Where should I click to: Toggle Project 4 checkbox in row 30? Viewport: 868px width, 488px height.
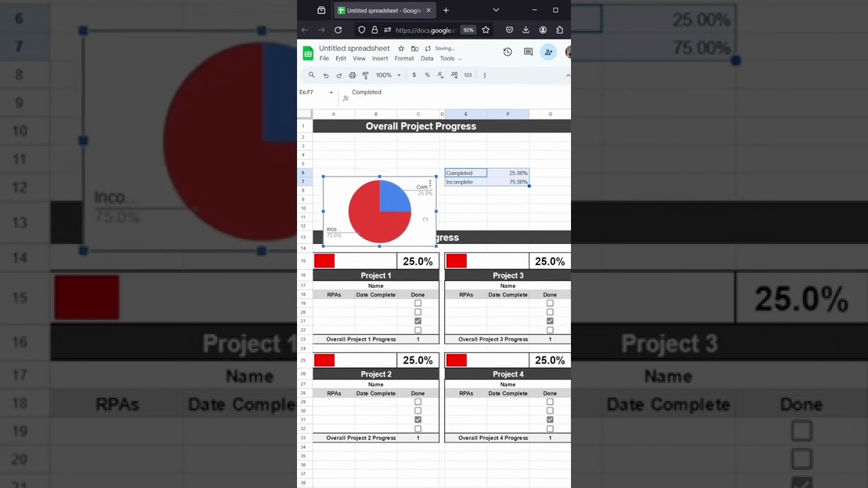550,411
